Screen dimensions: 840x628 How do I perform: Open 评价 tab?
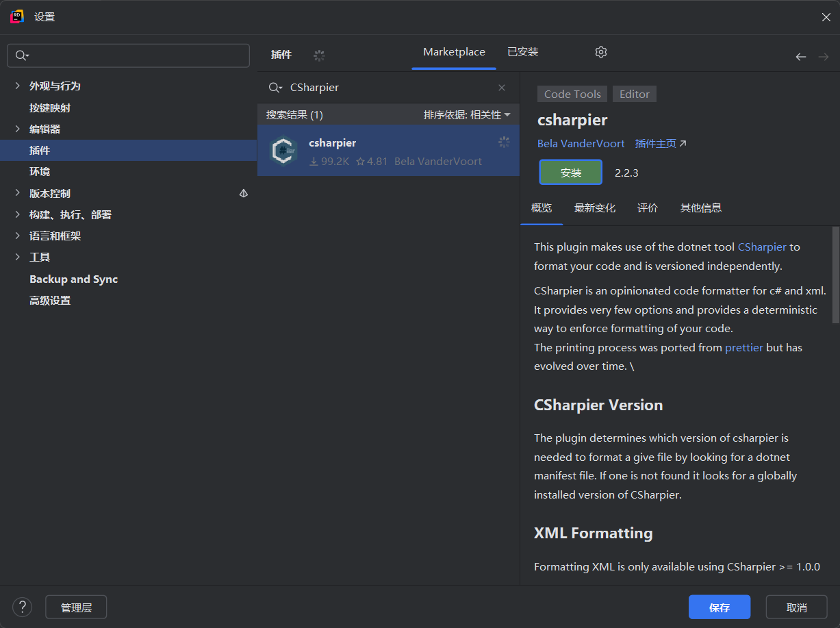[x=648, y=208]
